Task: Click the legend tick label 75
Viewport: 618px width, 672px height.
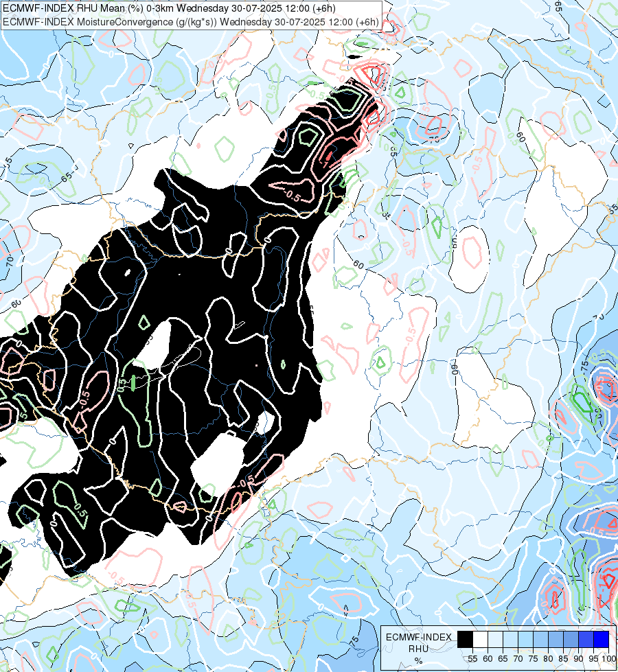Action: [x=533, y=659]
